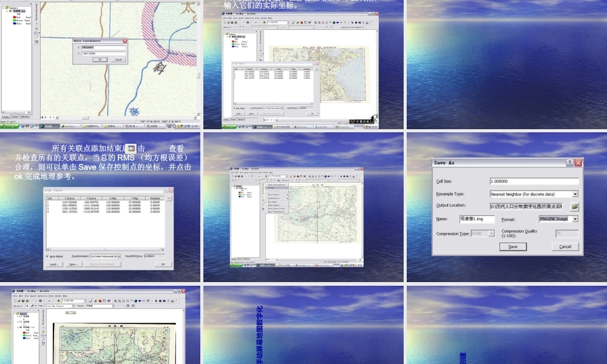Click Cancel in the Save As dialog

pyautogui.click(x=565, y=246)
